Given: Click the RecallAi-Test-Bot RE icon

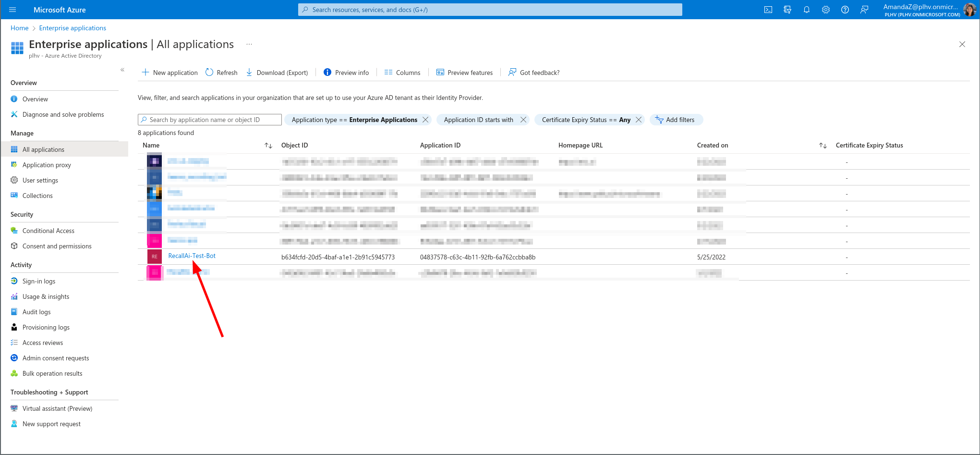Looking at the screenshot, I should tap(155, 257).
